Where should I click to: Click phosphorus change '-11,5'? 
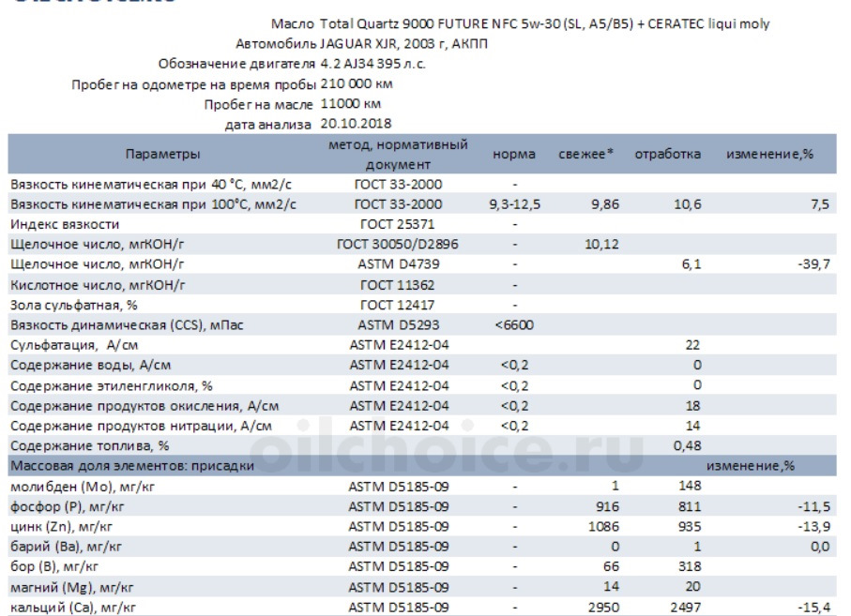813,506
